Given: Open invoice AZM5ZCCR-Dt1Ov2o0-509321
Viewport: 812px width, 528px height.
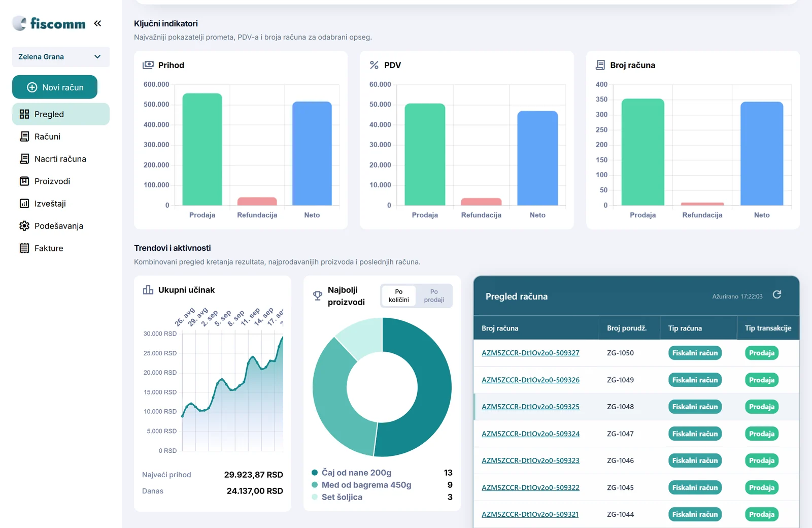Looking at the screenshot, I should (x=530, y=514).
